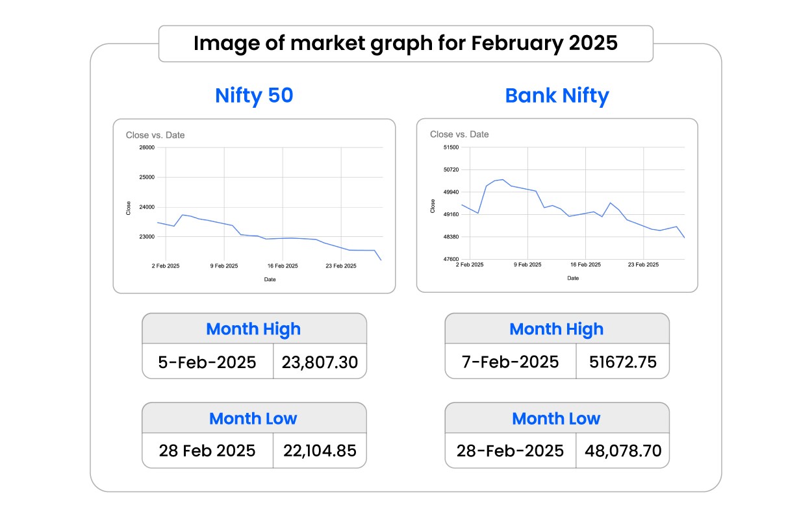Click Nifty 50 "Close vs. Date" chart title
812x520 pixels.
pos(155,135)
